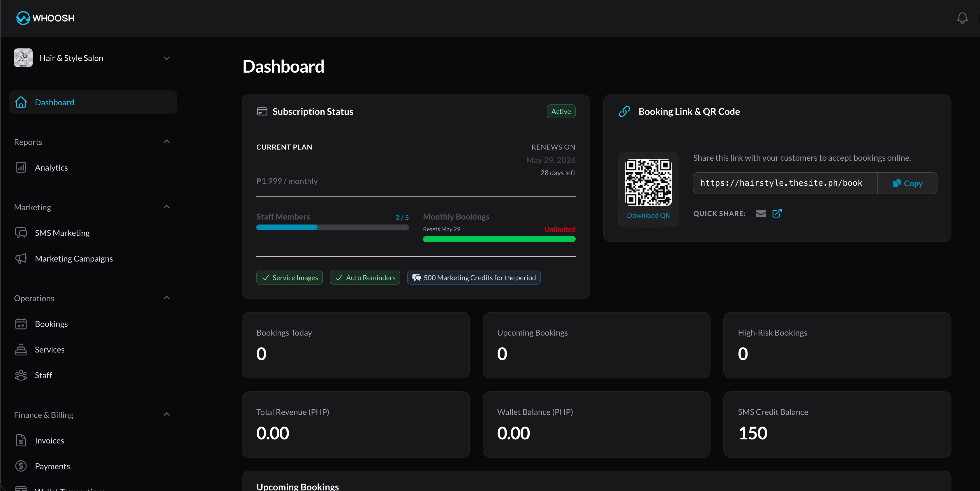Click the Total Revenue (PHP) card
980x491 pixels.
click(x=356, y=425)
